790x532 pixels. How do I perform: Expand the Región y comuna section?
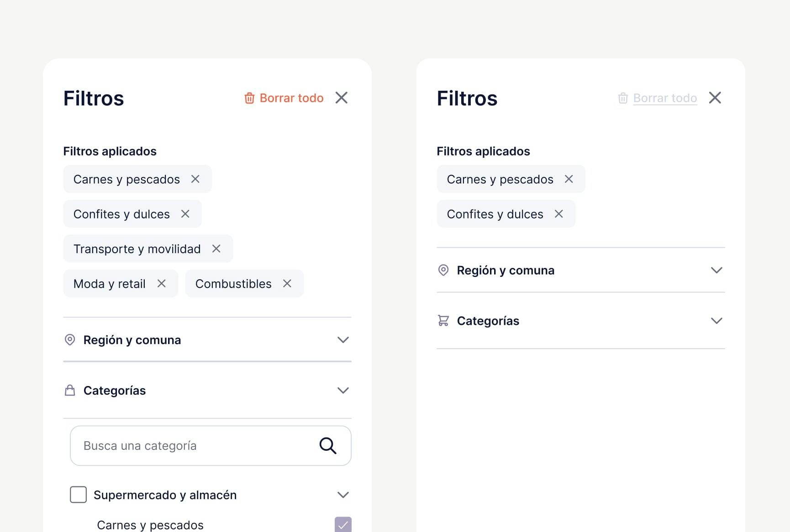coord(342,340)
